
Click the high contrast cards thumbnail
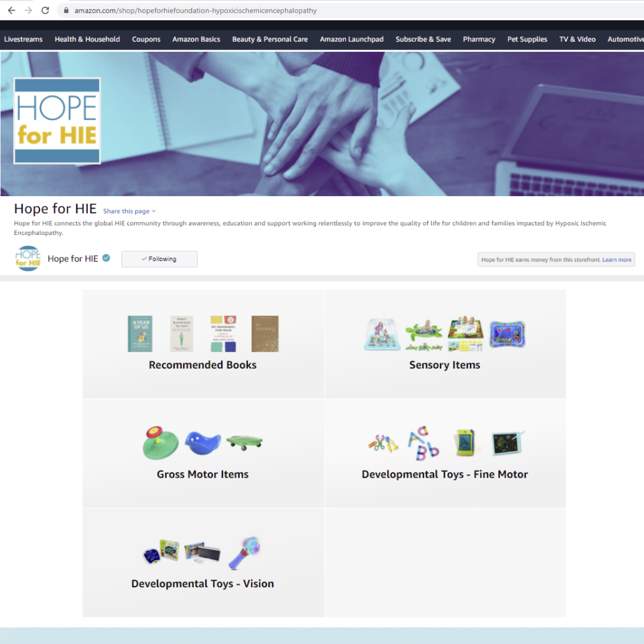161,552
